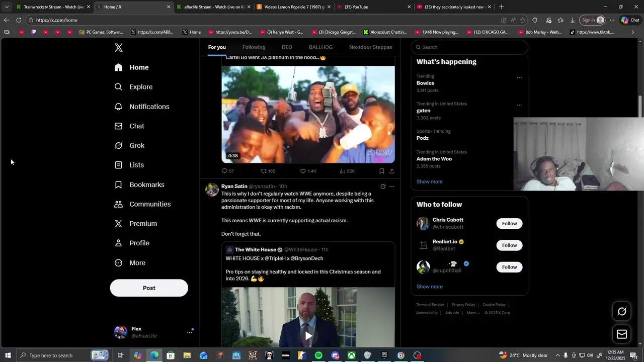
Task: Click Show more under What's happening
Action: pyautogui.click(x=429, y=182)
